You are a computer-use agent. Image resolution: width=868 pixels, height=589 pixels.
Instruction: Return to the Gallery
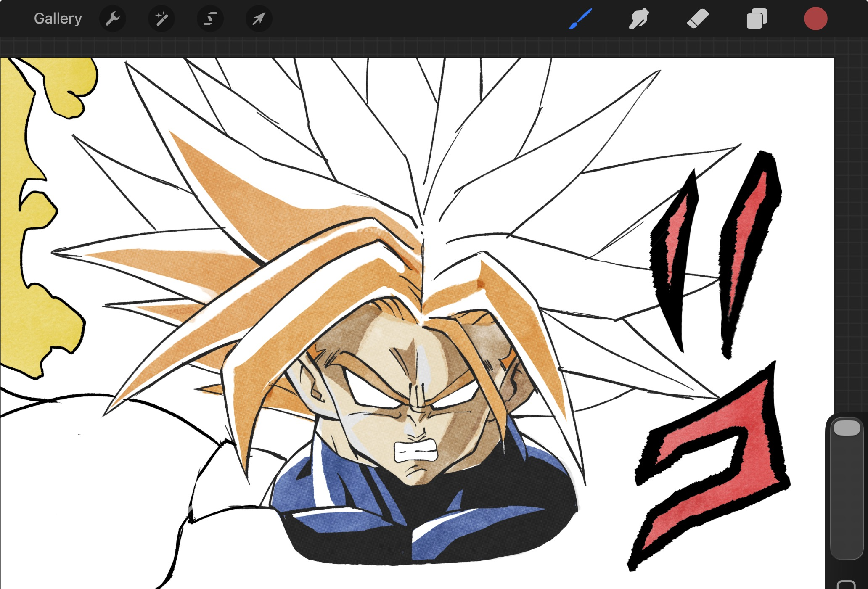(x=58, y=18)
